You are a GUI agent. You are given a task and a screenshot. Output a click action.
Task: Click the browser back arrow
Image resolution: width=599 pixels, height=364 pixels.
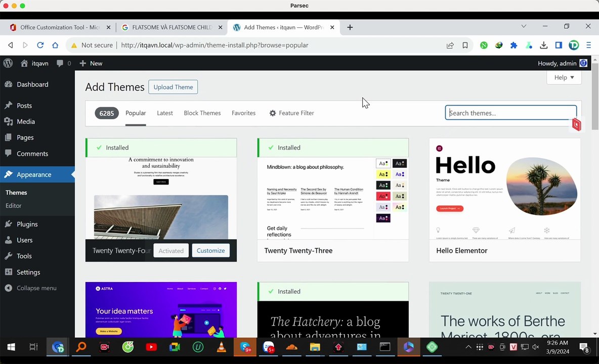10,45
